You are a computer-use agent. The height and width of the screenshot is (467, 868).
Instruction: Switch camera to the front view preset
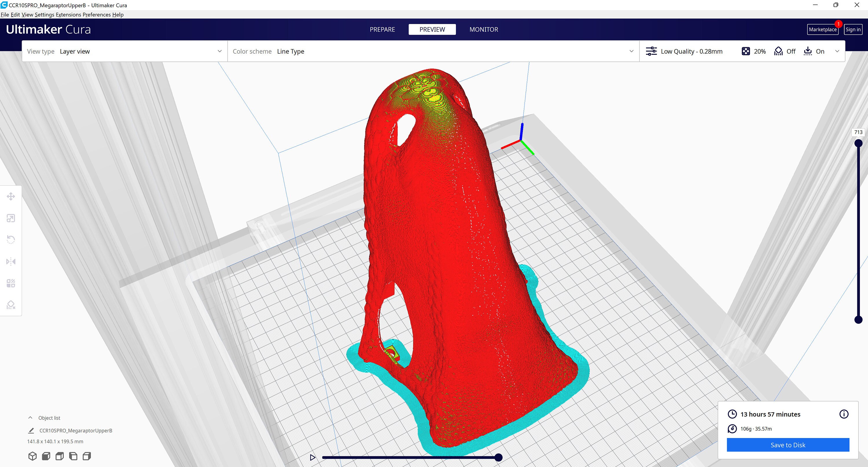pos(46,456)
